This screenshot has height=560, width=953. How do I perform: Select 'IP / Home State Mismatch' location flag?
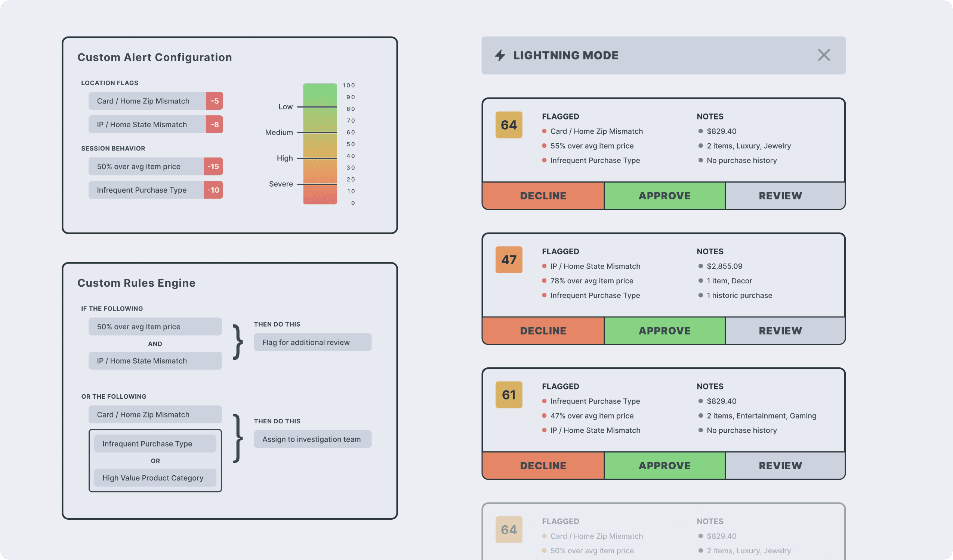click(148, 124)
